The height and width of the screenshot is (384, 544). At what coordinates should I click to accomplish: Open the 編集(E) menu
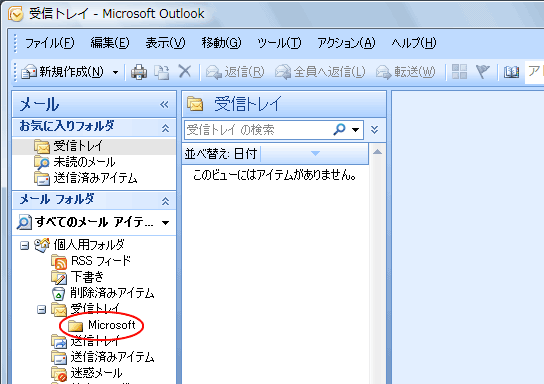click(x=110, y=43)
